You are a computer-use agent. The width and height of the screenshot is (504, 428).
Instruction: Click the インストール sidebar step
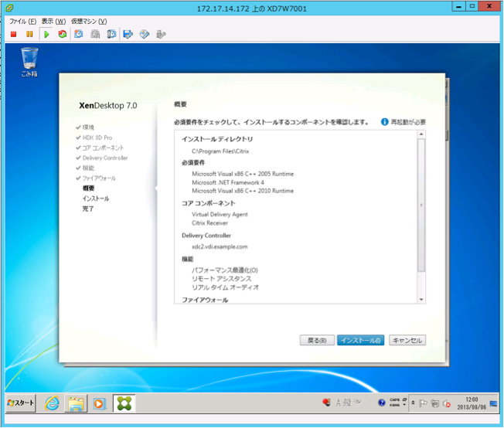96,199
